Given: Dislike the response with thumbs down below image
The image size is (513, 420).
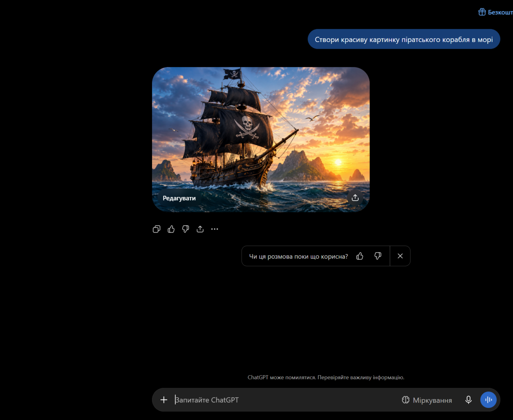Looking at the screenshot, I should point(186,229).
